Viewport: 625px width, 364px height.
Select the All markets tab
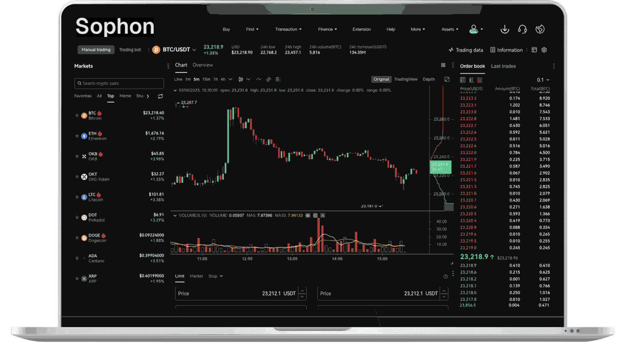[99, 96]
